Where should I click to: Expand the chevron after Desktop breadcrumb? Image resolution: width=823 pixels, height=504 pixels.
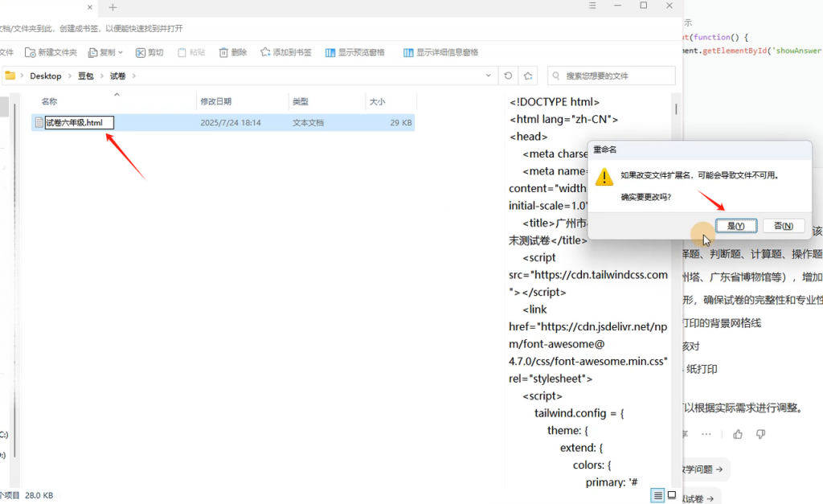tap(70, 76)
